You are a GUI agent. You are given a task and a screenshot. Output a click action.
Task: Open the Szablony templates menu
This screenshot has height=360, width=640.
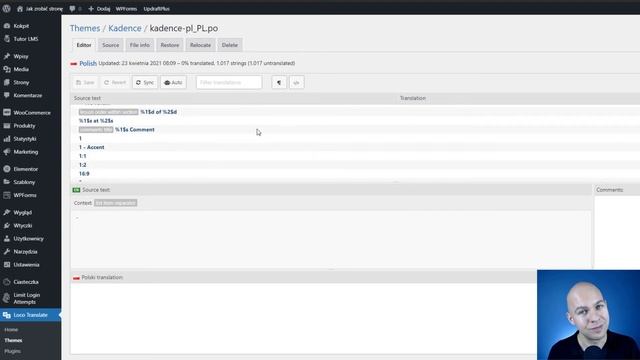24,182
